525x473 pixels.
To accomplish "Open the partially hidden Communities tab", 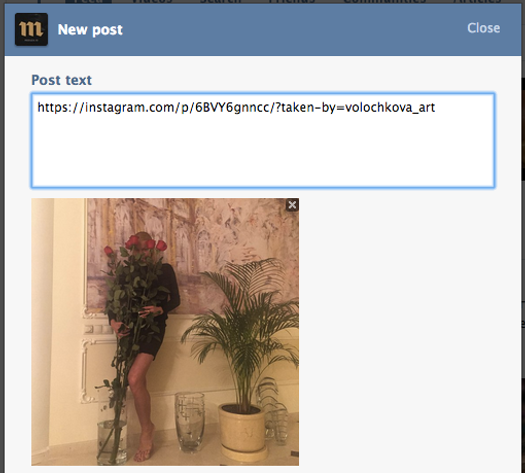I will (384, 2).
